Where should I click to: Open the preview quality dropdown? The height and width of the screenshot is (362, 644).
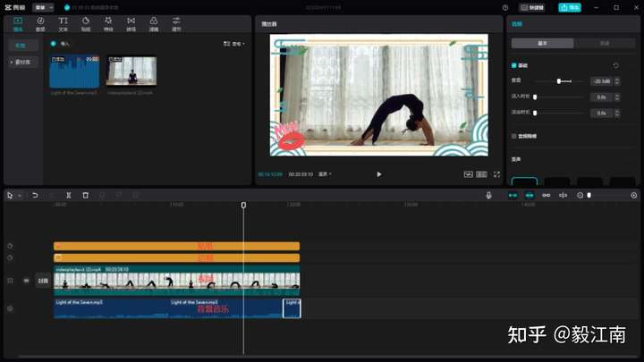click(325, 174)
